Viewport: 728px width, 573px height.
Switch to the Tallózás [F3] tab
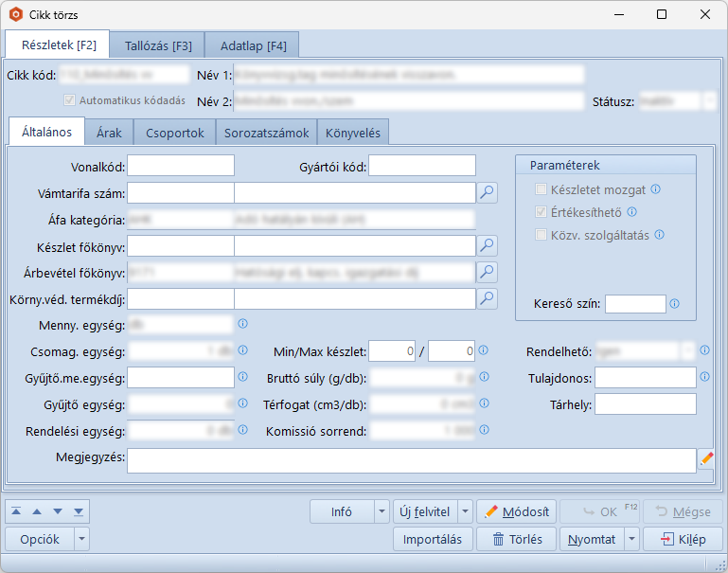[x=158, y=45]
